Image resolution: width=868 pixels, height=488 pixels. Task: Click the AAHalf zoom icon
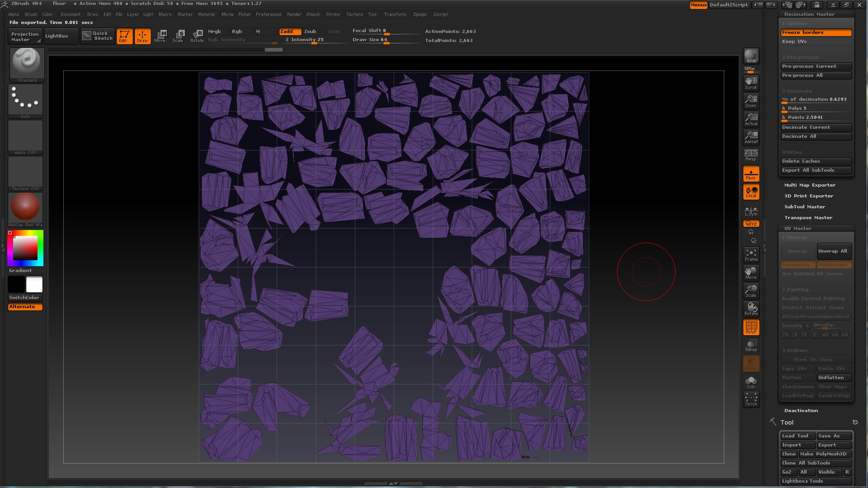pyautogui.click(x=751, y=137)
